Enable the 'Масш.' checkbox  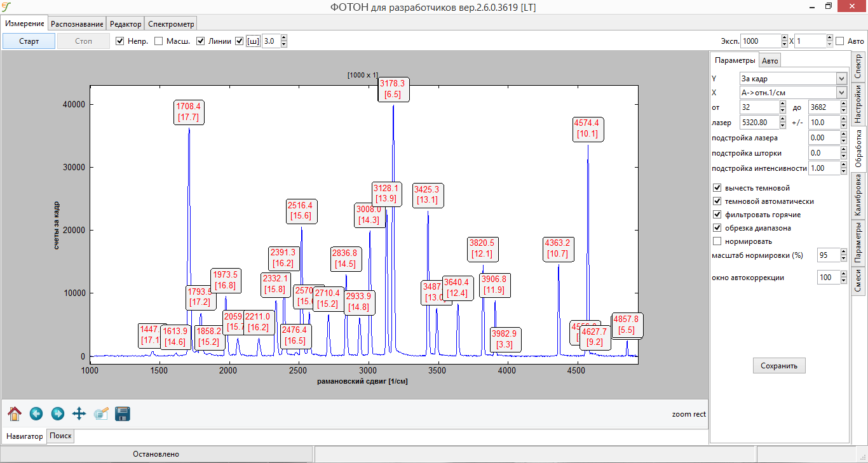pyautogui.click(x=159, y=41)
